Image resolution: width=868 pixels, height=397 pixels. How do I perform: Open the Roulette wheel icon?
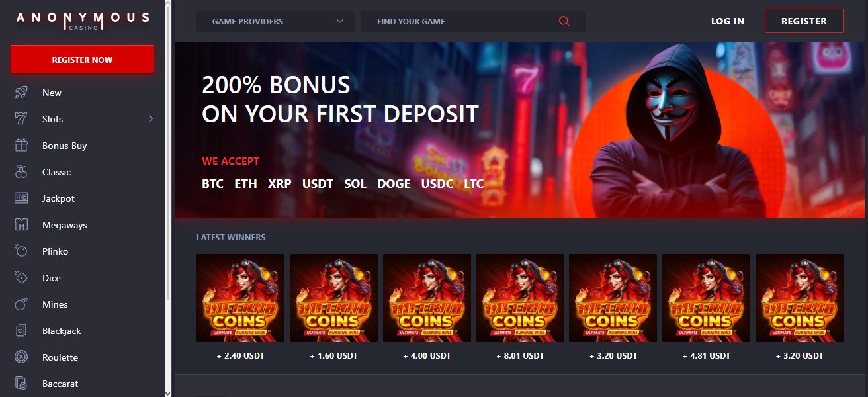pos(21,357)
